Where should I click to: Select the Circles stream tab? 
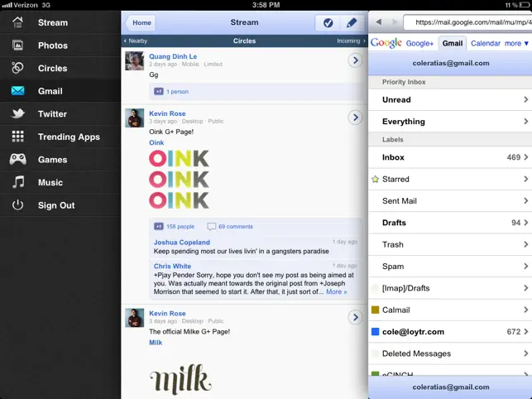pyautogui.click(x=244, y=41)
